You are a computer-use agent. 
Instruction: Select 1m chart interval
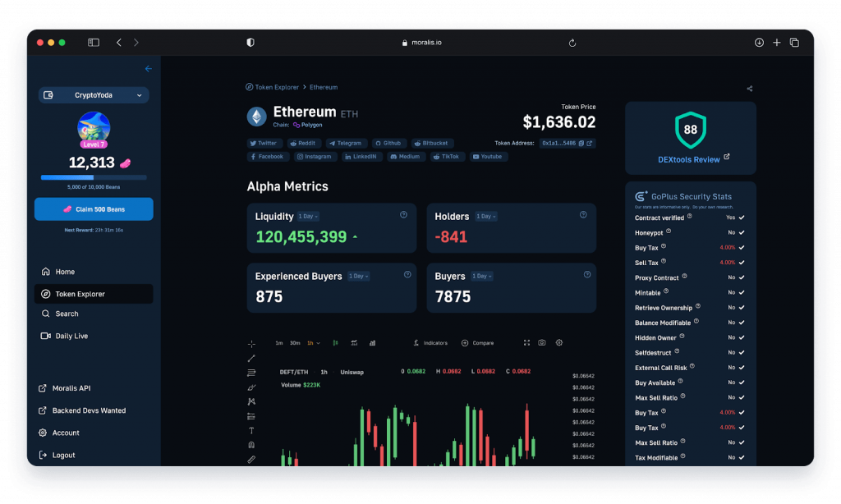click(x=279, y=343)
